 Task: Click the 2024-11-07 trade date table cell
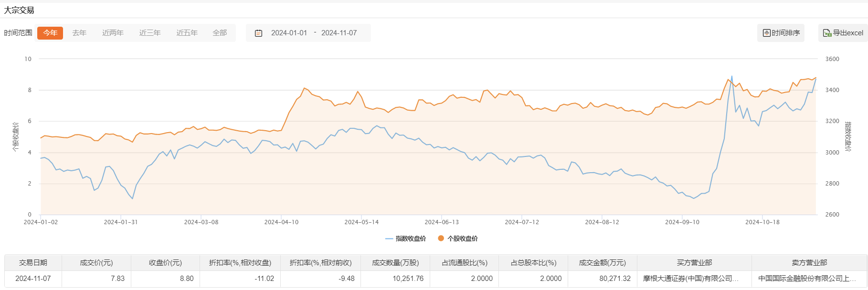33,279
